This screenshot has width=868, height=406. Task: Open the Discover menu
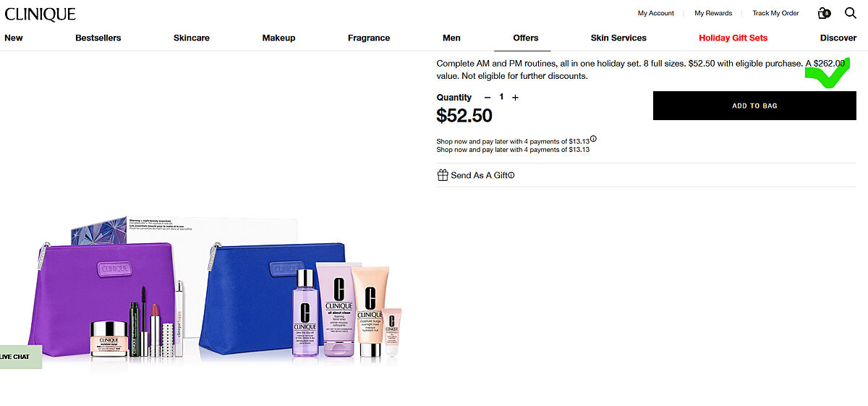tap(838, 38)
